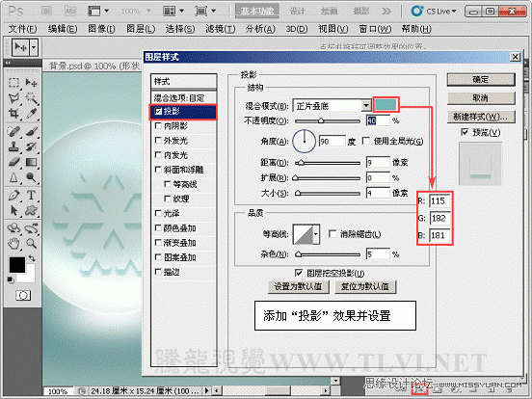The width and height of the screenshot is (532, 399).
Task: Toggle Quick Mask mode icon
Action: click(x=23, y=295)
